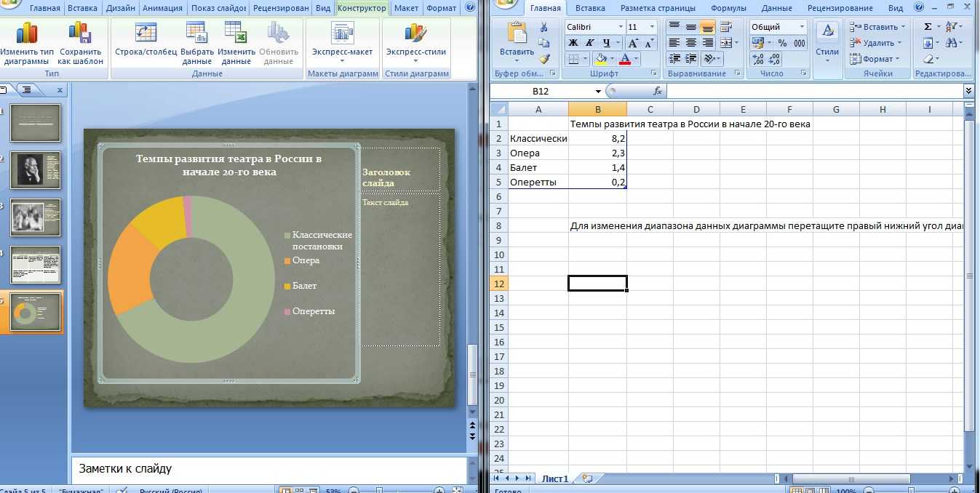Screen dimensions: 980x493
Task: Select the Format Painter brush in Excel
Action: pyautogui.click(x=543, y=59)
